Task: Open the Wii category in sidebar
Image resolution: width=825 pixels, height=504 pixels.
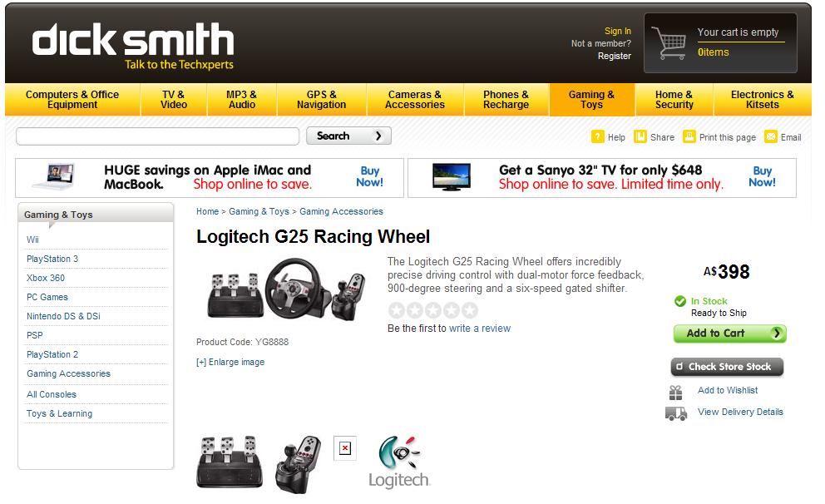Action: coord(32,240)
